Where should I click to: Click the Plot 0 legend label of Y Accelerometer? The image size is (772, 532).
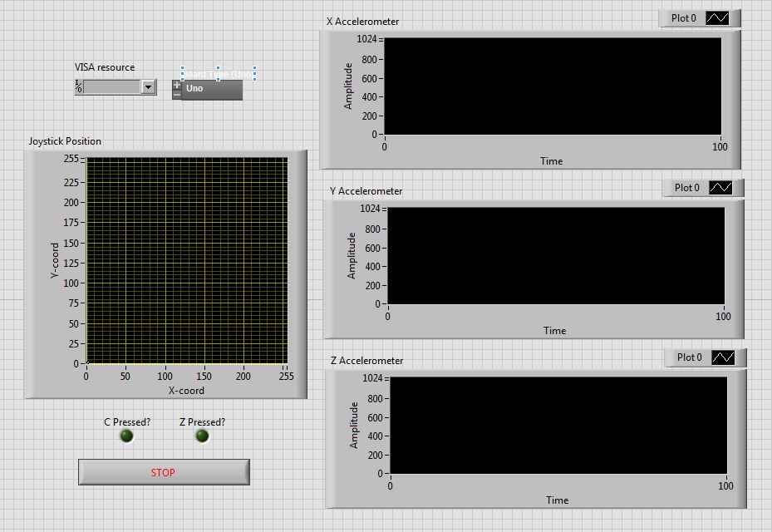[686, 188]
